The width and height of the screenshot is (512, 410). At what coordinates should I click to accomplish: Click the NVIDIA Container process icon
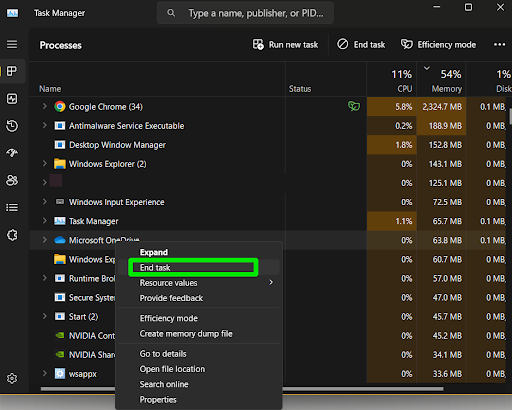(60, 335)
